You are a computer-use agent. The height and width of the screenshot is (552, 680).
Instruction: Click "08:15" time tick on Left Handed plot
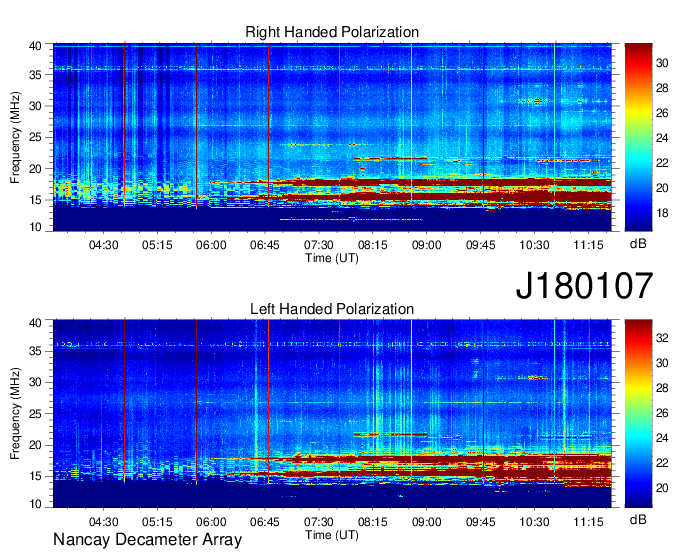tap(373, 522)
